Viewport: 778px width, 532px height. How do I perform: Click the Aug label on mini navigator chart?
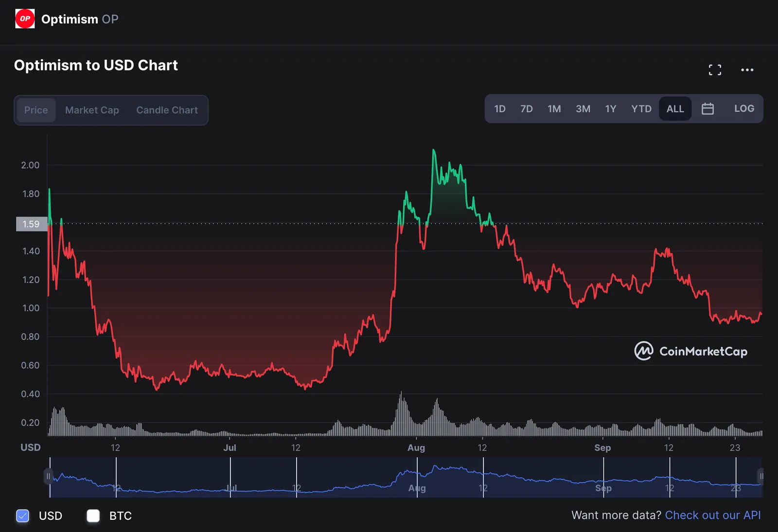click(417, 488)
